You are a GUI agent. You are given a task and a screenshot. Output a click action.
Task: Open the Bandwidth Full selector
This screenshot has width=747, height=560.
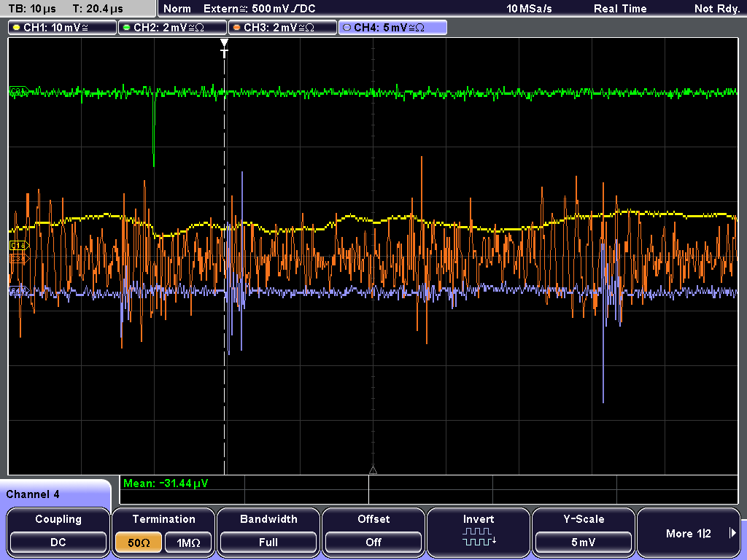coord(268,542)
